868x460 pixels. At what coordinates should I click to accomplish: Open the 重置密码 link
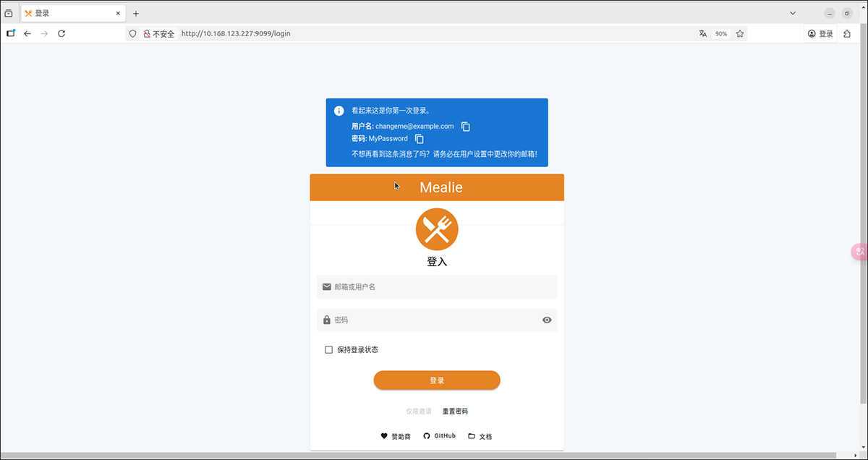[455, 412]
